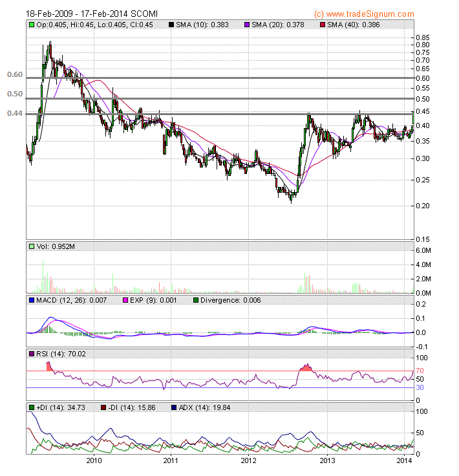This screenshot has width=459, height=476.
Task: Click the dark red -DI (14) legend swatch
Action: pos(103,407)
